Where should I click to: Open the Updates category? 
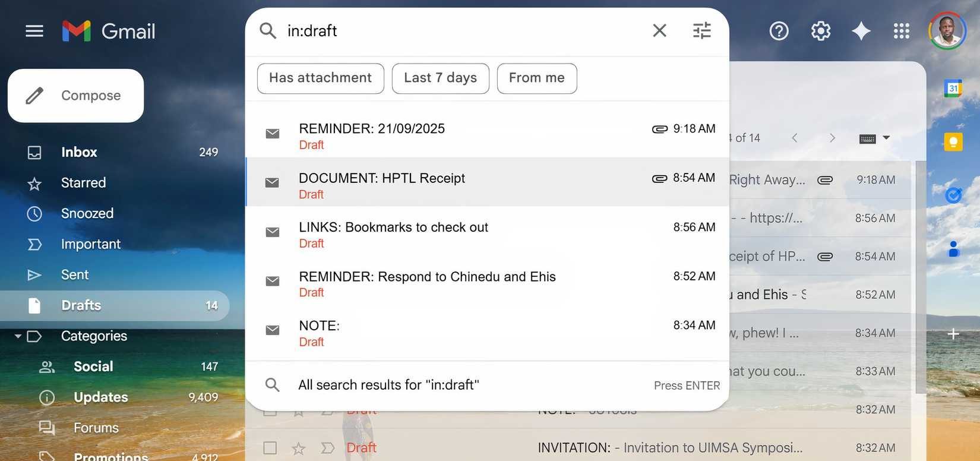click(115, 397)
